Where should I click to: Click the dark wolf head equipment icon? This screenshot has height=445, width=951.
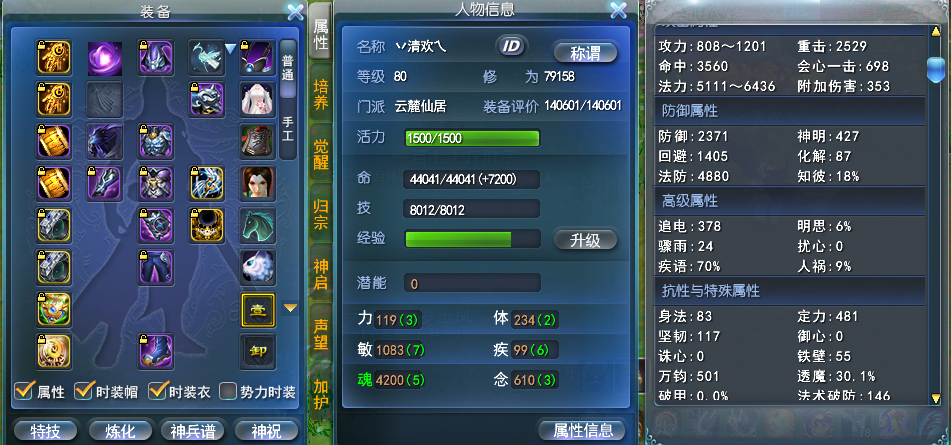[105, 141]
